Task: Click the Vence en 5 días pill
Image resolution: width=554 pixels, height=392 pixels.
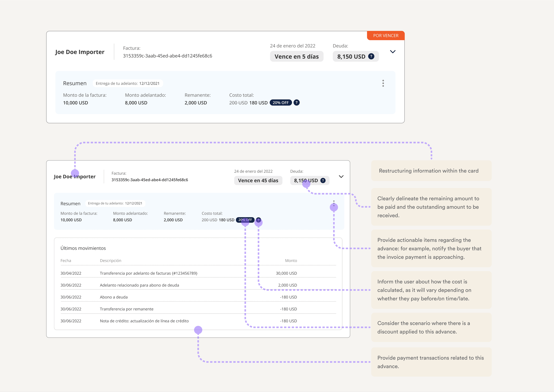Action: [296, 56]
